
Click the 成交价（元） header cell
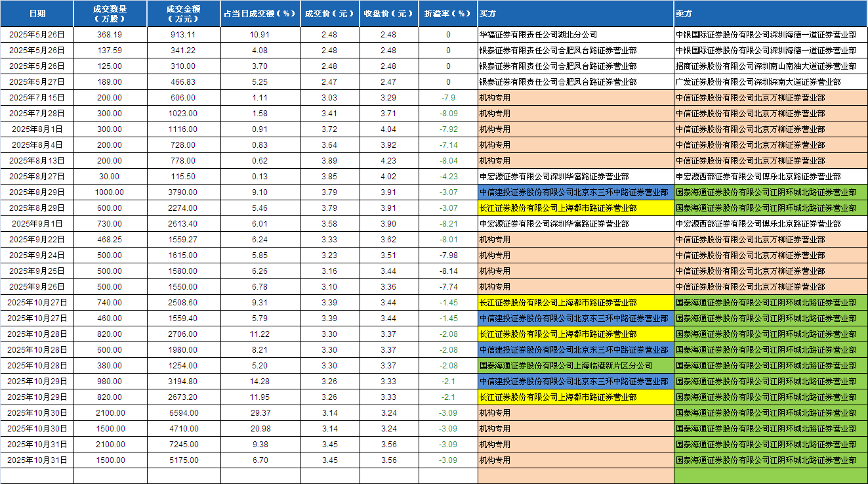[x=329, y=13]
